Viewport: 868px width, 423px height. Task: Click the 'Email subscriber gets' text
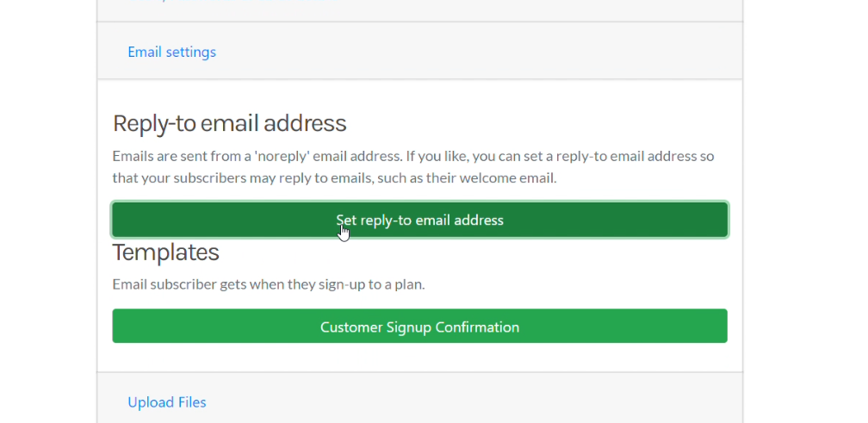(x=179, y=284)
